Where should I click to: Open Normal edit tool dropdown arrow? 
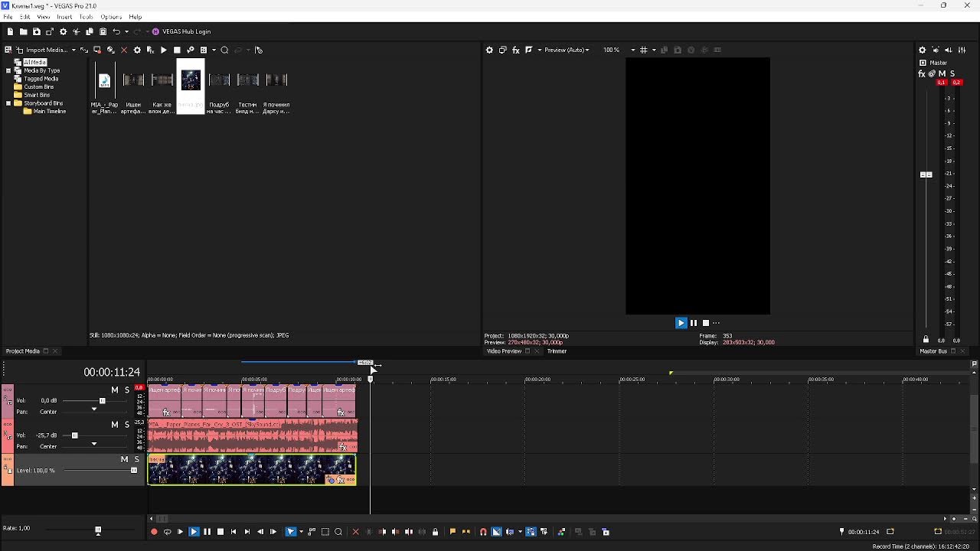pos(301,532)
